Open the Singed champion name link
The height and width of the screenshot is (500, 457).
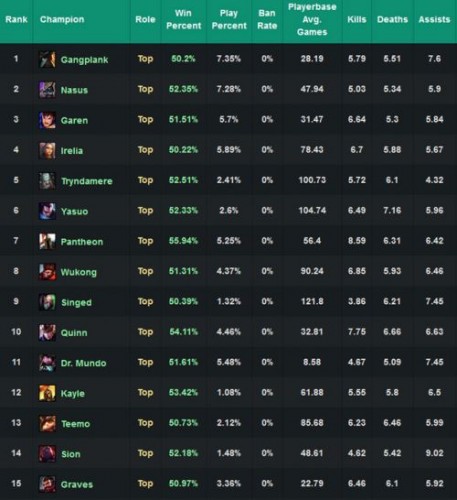[x=76, y=302]
